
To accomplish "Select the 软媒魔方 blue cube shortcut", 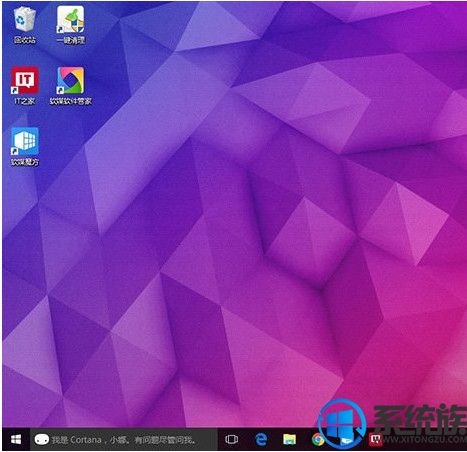I will point(25,147).
